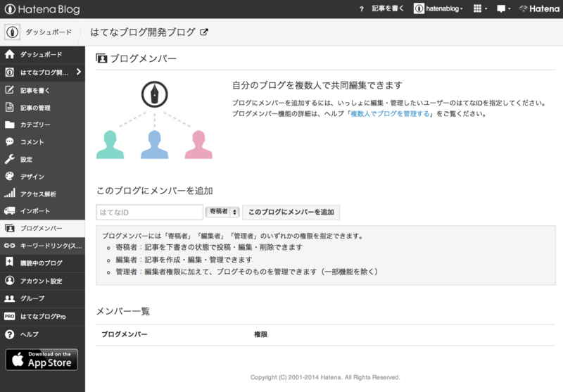Click the bar chart icon for アクセス解析

click(10, 194)
